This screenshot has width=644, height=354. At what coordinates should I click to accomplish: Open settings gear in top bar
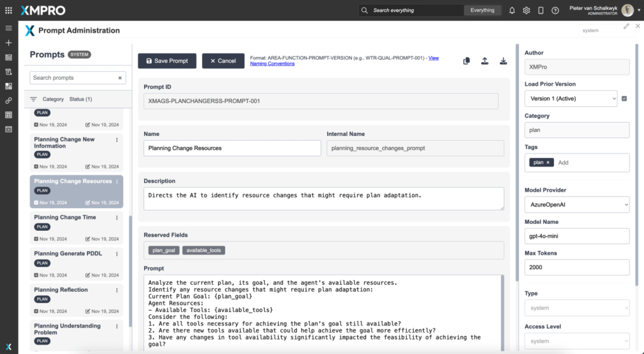526,10
